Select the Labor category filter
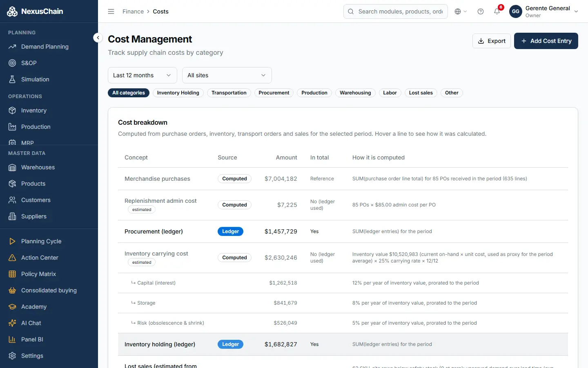The image size is (588, 368). (390, 93)
